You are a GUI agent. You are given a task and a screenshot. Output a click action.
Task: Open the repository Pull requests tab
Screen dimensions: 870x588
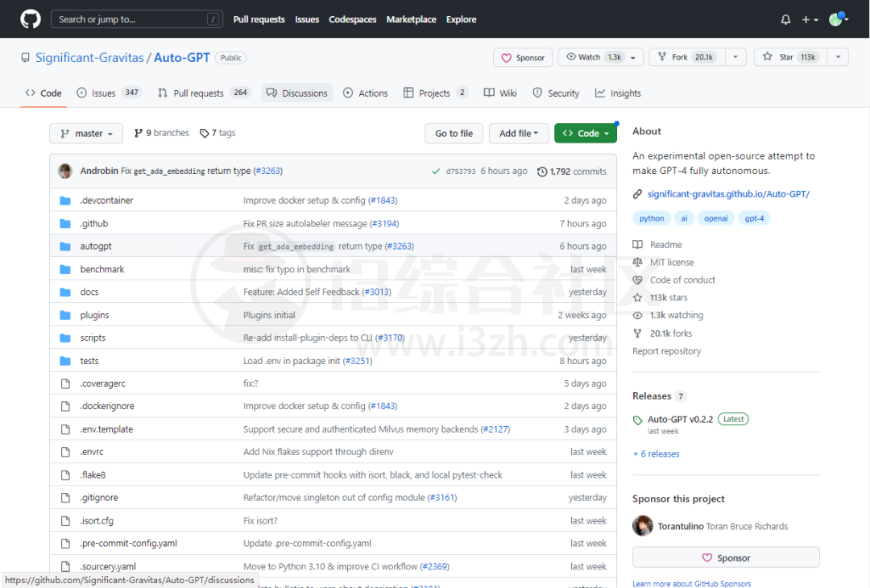click(204, 93)
